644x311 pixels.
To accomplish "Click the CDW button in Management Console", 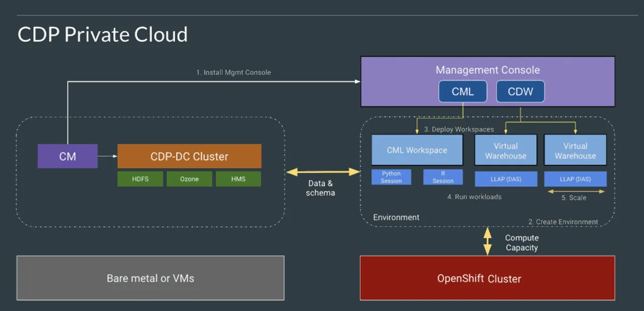I will [x=520, y=91].
